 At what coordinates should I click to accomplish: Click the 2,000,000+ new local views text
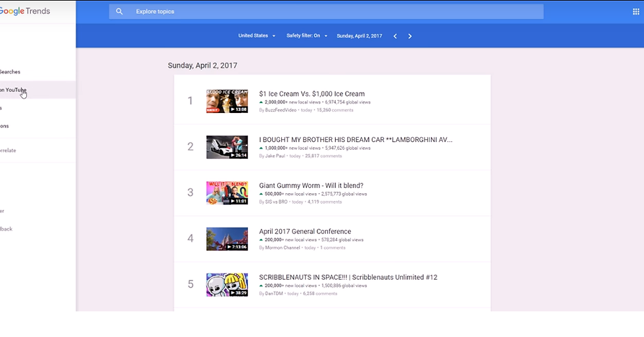292,102
